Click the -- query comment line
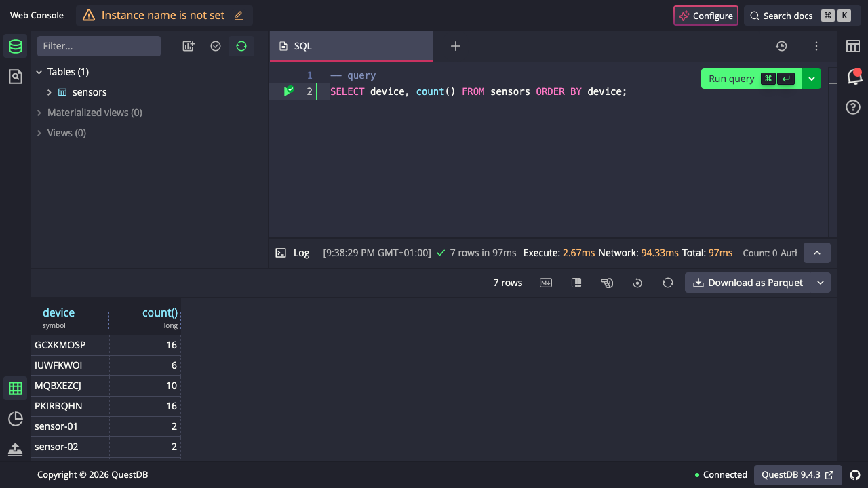 tap(353, 75)
